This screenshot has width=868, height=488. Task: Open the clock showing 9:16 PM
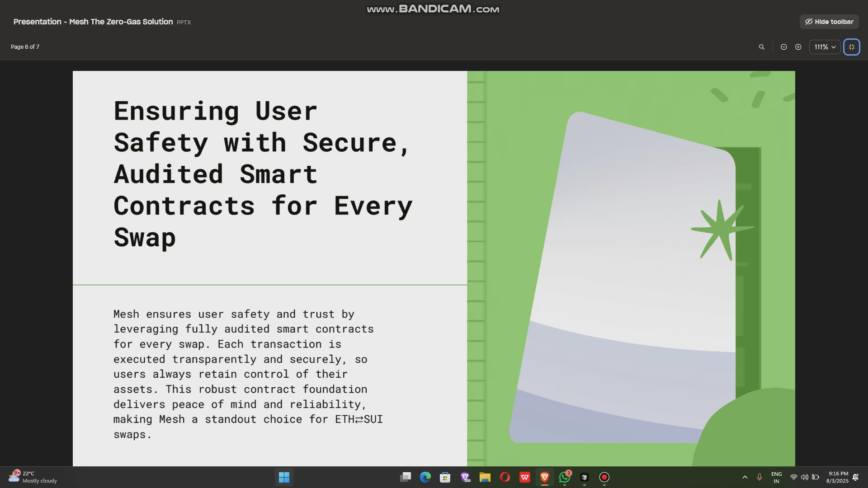coord(838,477)
